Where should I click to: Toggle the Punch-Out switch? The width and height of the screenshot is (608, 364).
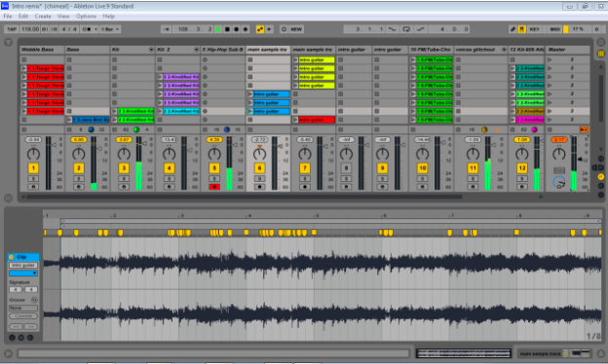tap(420, 29)
